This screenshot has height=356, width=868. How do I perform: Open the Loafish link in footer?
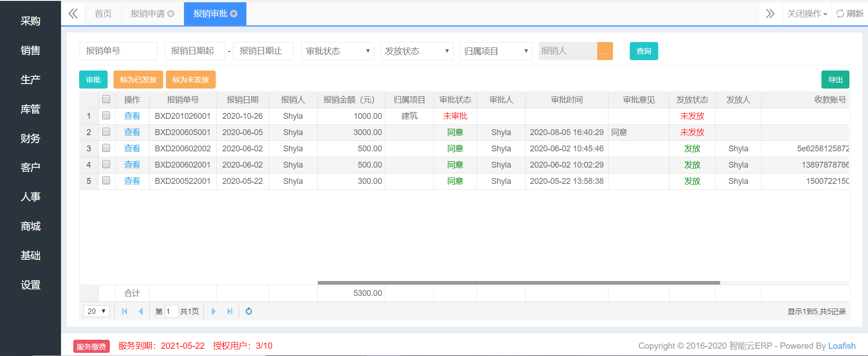pyautogui.click(x=842, y=346)
